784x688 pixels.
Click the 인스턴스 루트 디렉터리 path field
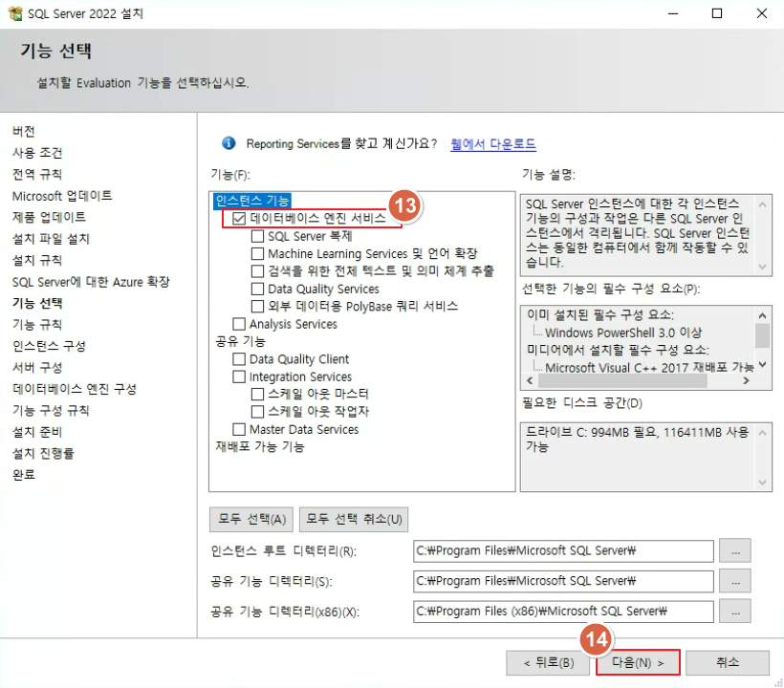coord(563,551)
